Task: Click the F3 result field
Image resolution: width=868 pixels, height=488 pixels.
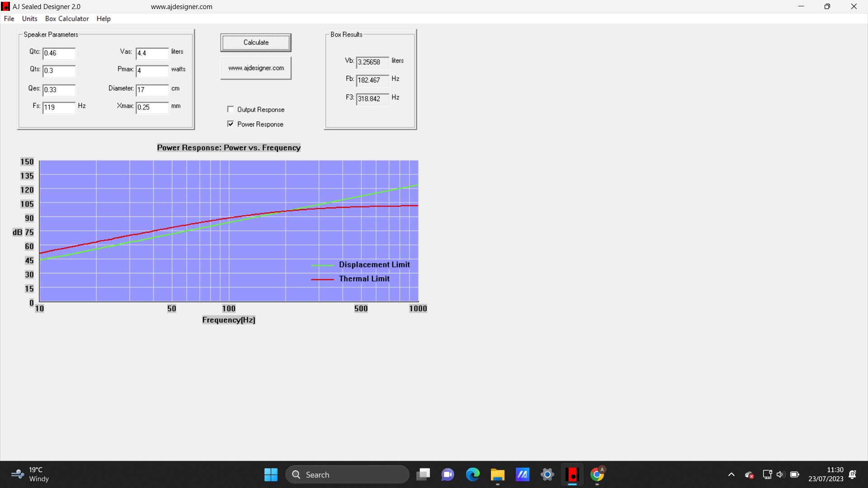Action: (x=373, y=99)
